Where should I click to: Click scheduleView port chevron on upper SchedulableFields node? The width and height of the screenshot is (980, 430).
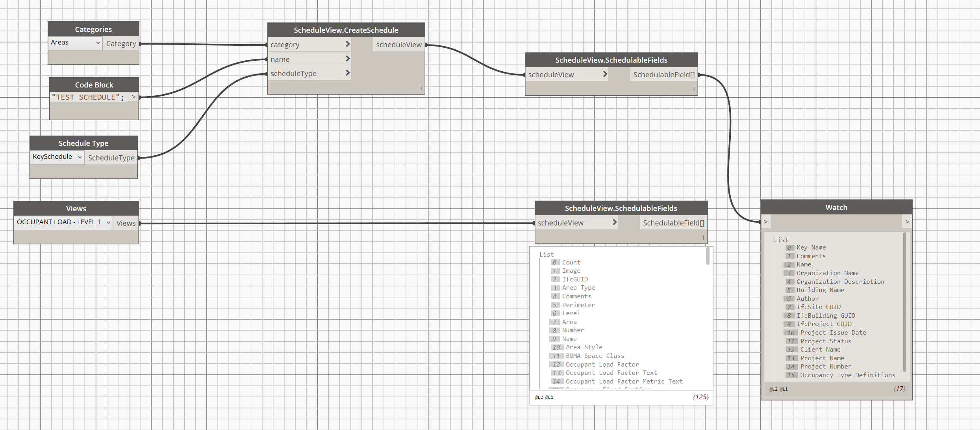point(605,74)
